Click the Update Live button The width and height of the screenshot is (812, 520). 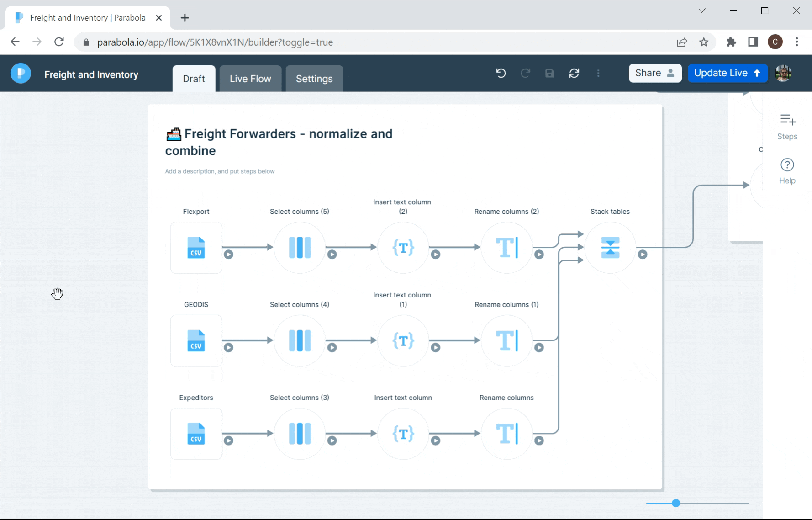click(728, 73)
